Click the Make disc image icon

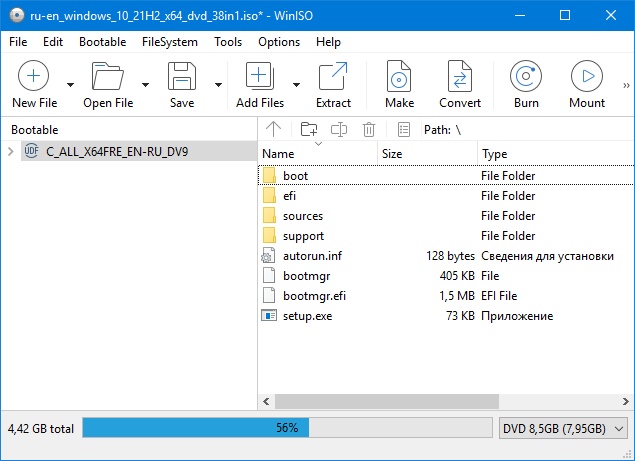tap(399, 78)
